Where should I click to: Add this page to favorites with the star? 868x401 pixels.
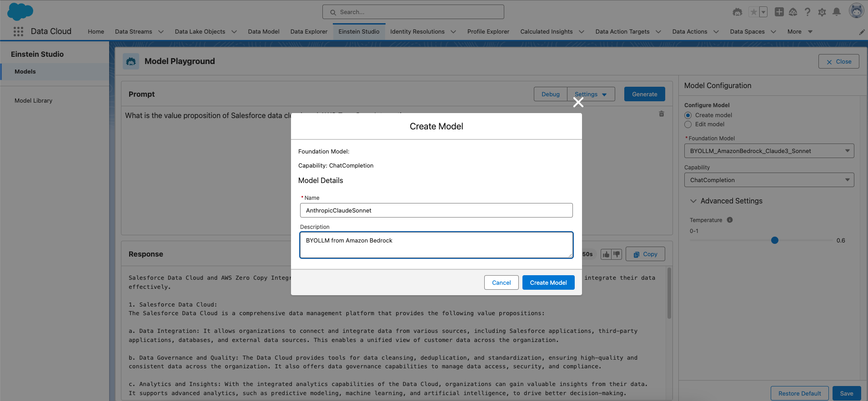[x=754, y=12]
